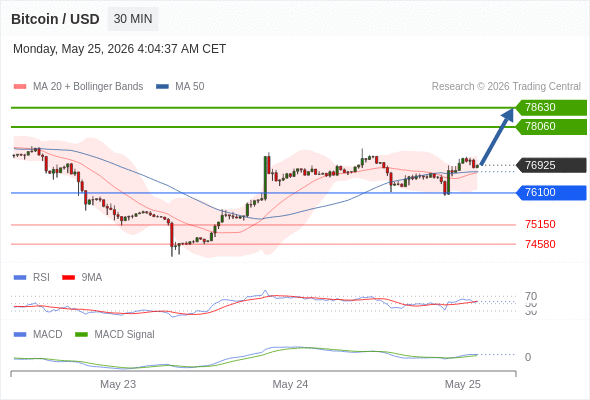This screenshot has width=590, height=400.
Task: Select the 78060 resistance price tag
Action: pyautogui.click(x=551, y=126)
